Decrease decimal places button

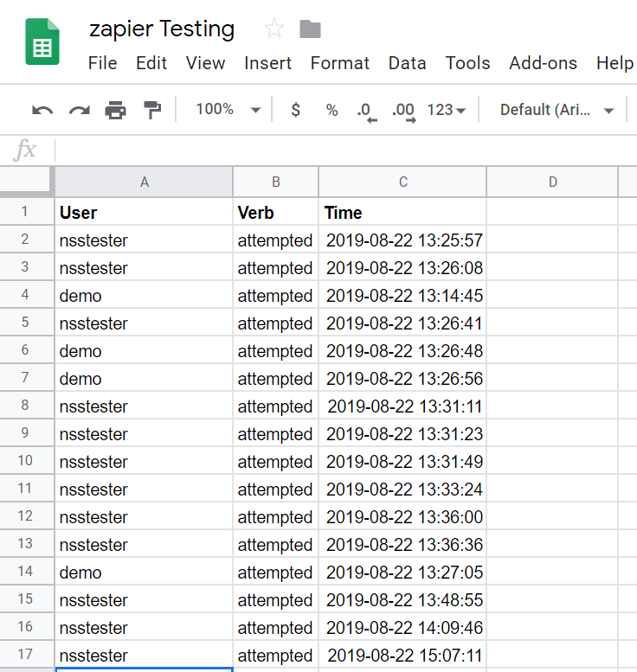(367, 112)
